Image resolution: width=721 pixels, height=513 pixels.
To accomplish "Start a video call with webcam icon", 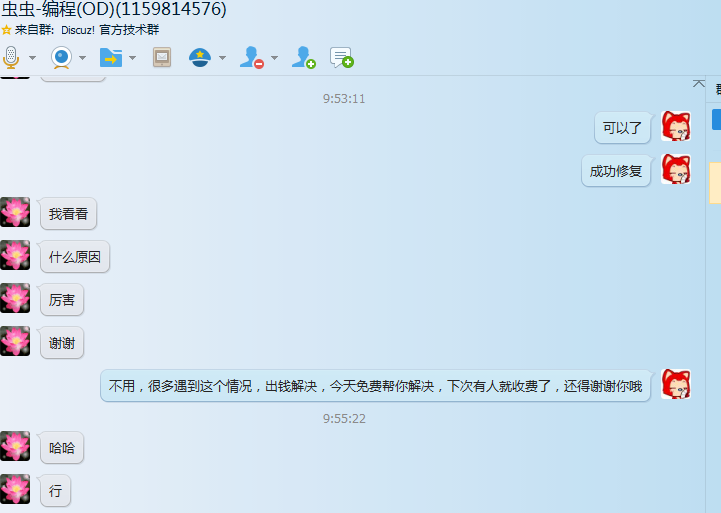I will [61, 57].
